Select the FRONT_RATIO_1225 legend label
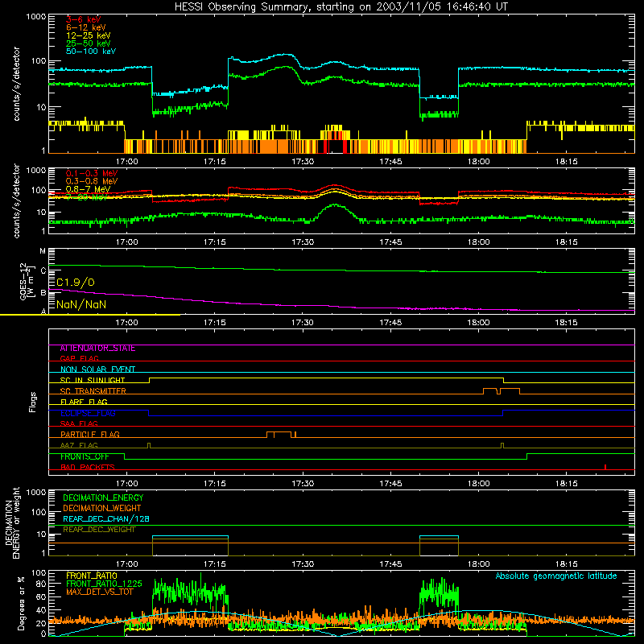644x644 pixels. click(x=104, y=584)
